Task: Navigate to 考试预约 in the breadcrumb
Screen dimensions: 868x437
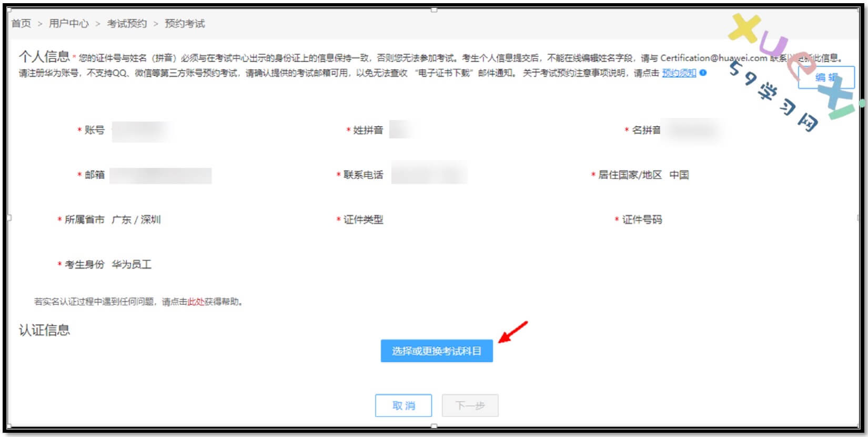Action: coord(127,23)
